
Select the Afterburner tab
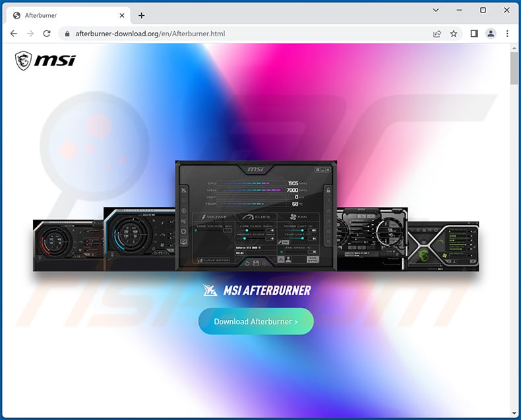tap(68, 15)
